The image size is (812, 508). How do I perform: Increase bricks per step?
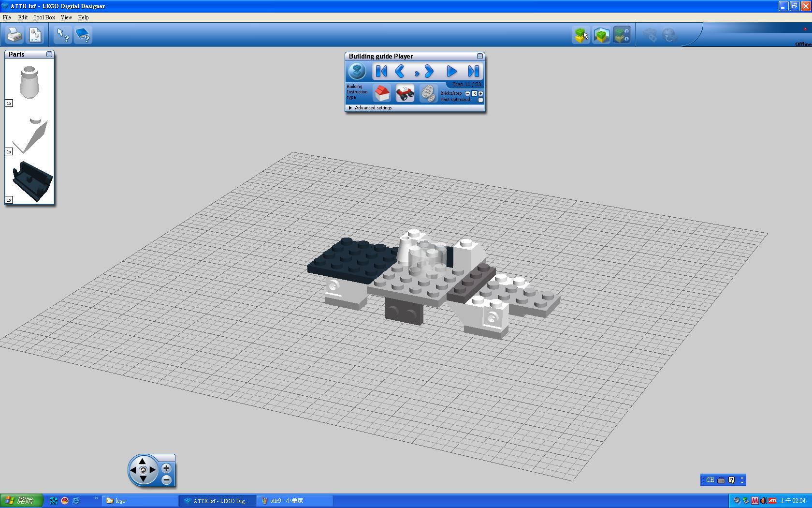(x=480, y=93)
